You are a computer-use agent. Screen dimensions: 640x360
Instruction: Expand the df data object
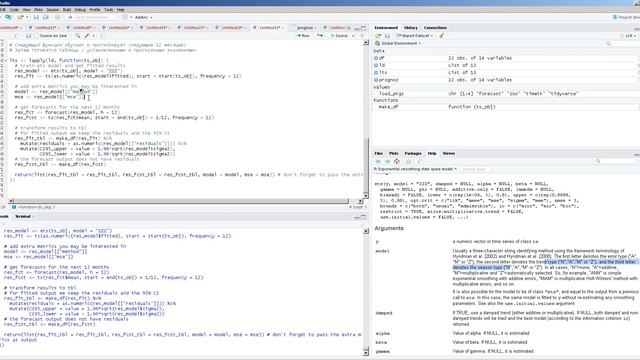(376, 58)
